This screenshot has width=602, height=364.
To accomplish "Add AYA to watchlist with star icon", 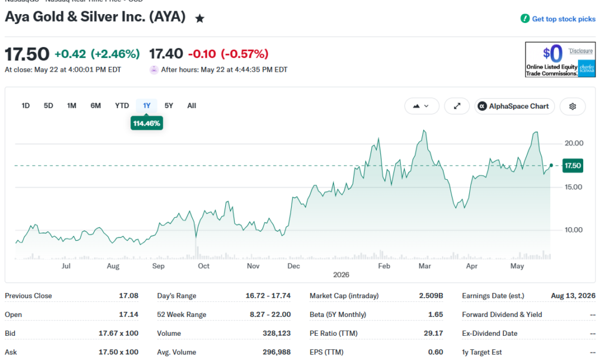I will (x=200, y=18).
